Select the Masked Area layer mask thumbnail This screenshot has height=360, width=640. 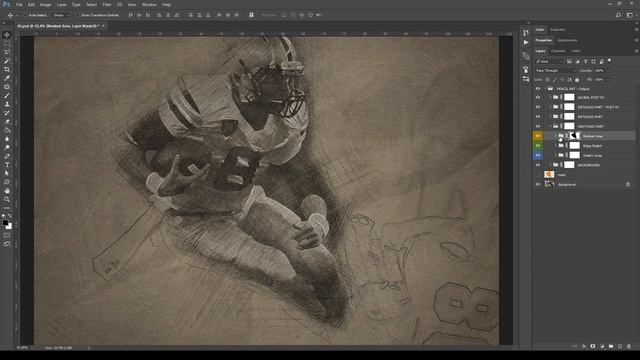point(575,136)
